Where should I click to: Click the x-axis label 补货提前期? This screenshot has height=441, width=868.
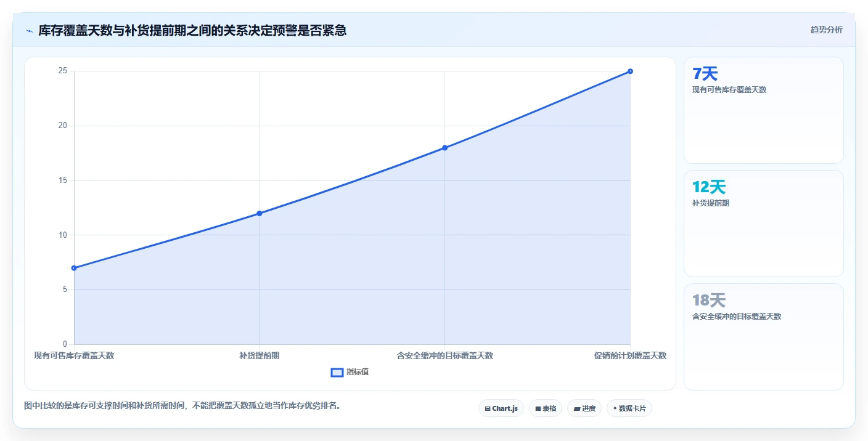[260, 355]
